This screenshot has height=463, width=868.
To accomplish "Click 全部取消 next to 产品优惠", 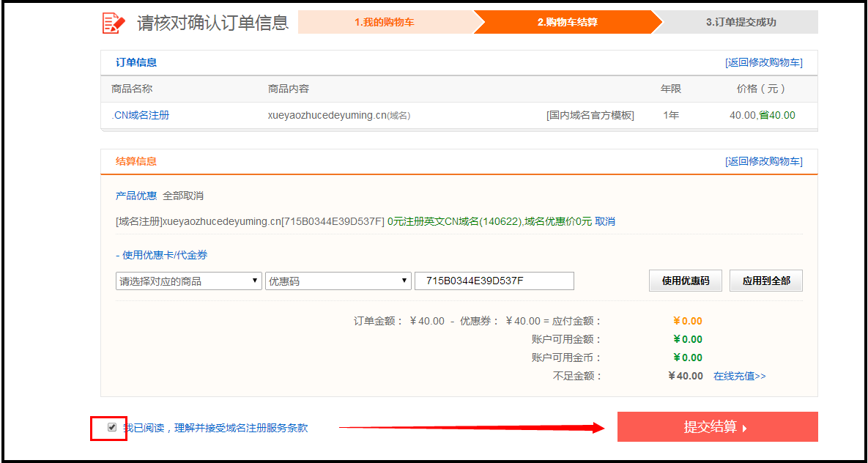I will point(183,196).
